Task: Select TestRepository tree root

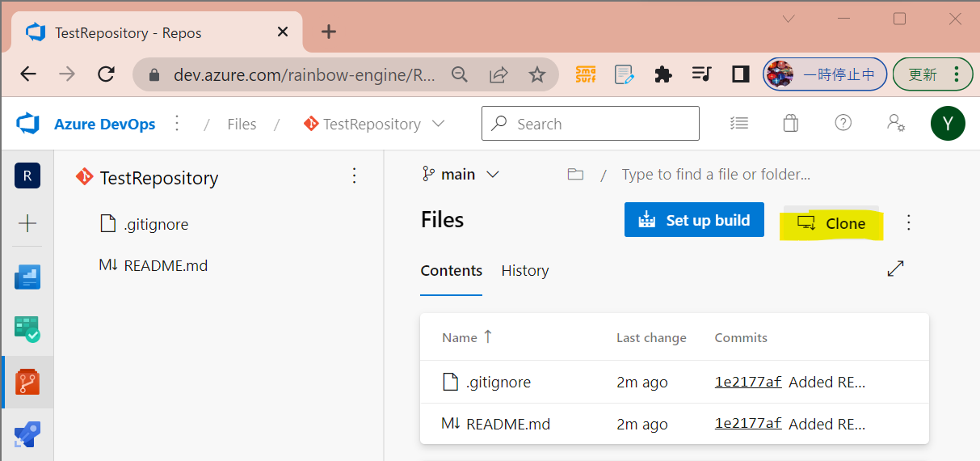Action: (x=147, y=178)
